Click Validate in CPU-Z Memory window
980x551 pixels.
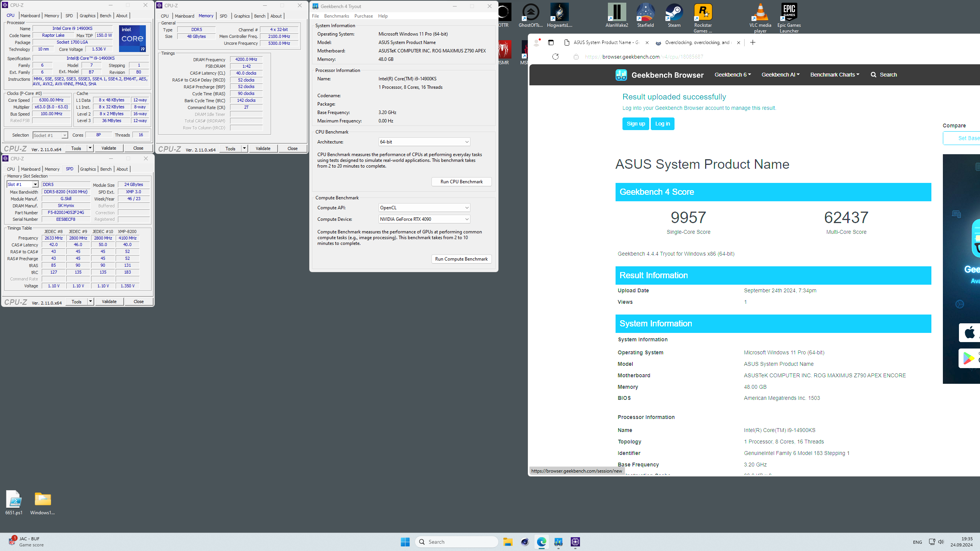click(x=263, y=148)
